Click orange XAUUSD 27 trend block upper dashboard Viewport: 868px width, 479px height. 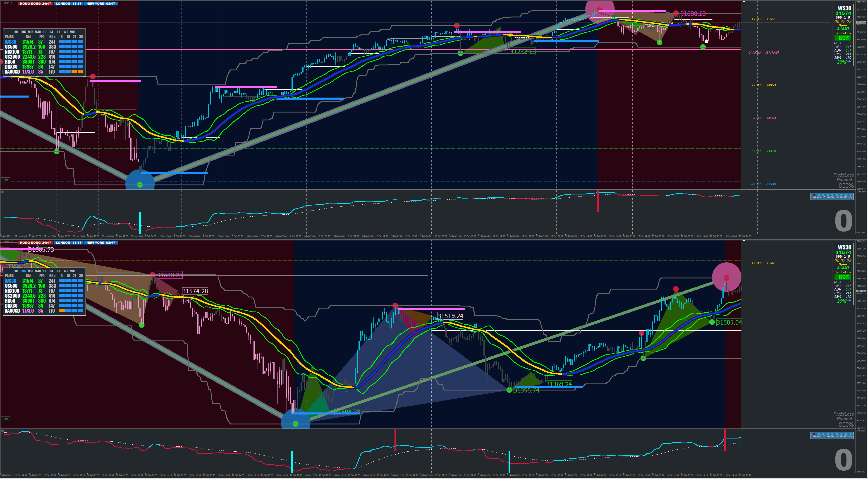74,72
